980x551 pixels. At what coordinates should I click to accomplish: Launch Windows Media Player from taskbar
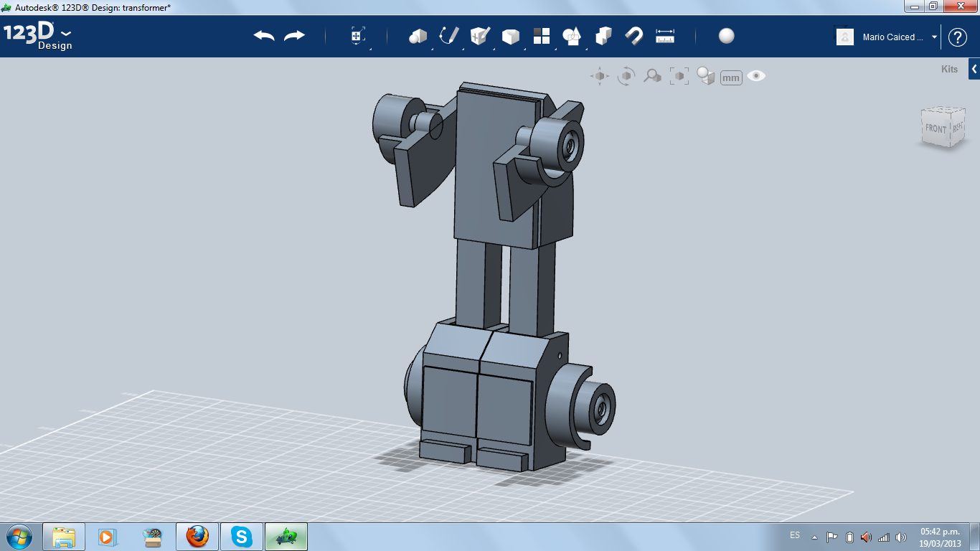(x=107, y=537)
